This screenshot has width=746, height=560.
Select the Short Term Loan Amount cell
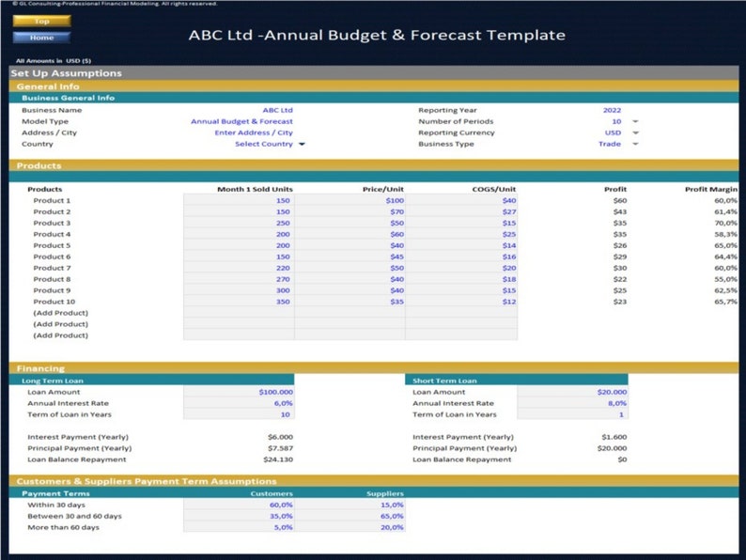click(x=572, y=392)
